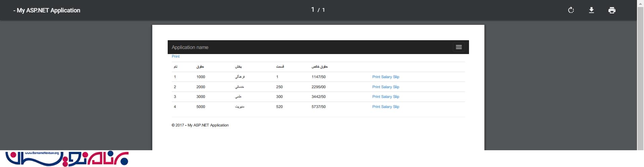Click the printer icon in the toolbar
Viewport: 644px width, 167px height.
pos(612,10)
